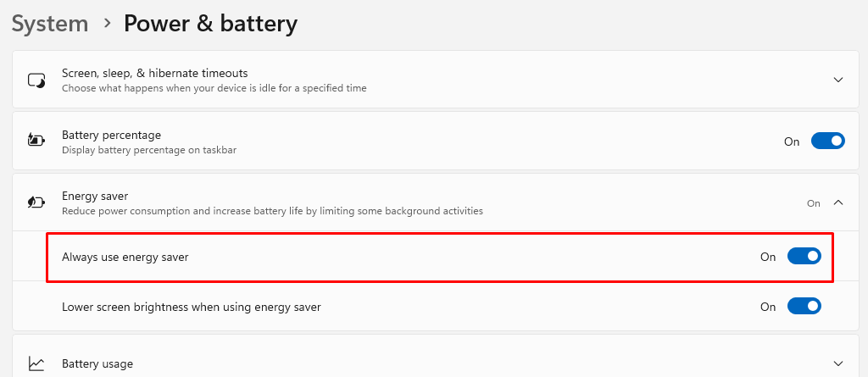
Task: Expand Screen, sleep, & hibernate timeouts chevron
Action: point(837,80)
